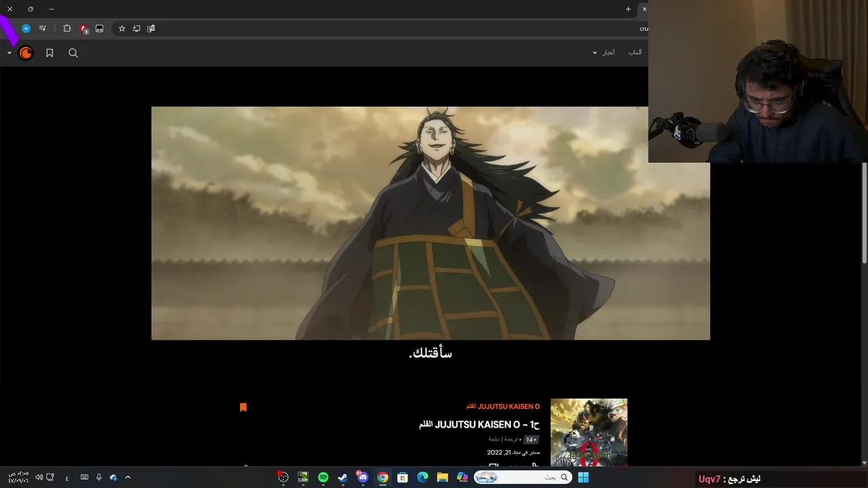Open the Crunchyroll home logo
Viewport: 868px width, 488px height.
point(26,53)
